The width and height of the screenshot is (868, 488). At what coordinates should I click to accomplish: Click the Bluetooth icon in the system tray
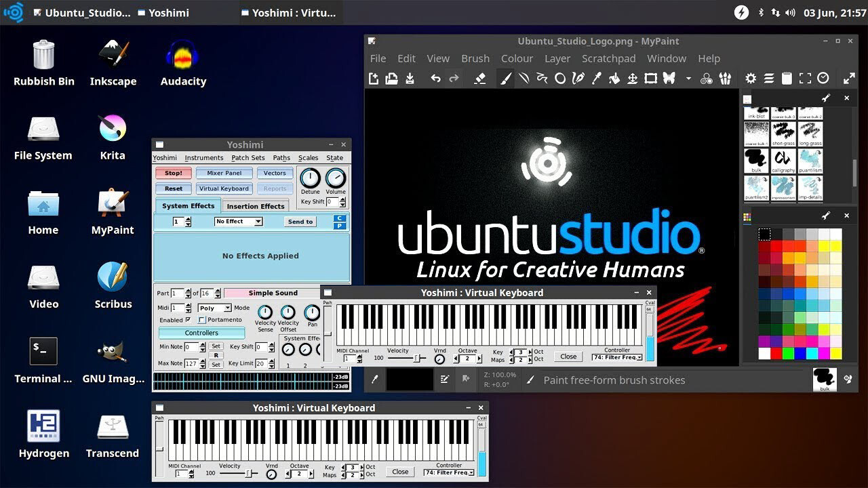click(x=760, y=13)
